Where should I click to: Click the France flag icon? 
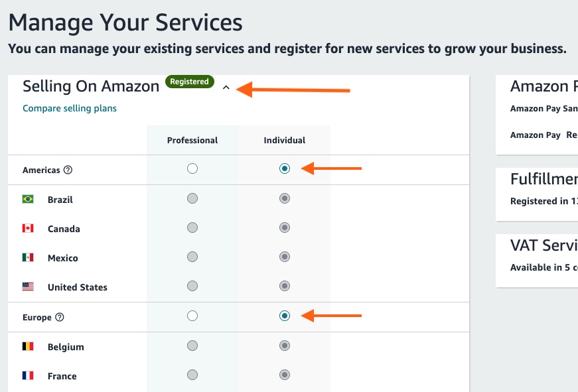pos(28,375)
